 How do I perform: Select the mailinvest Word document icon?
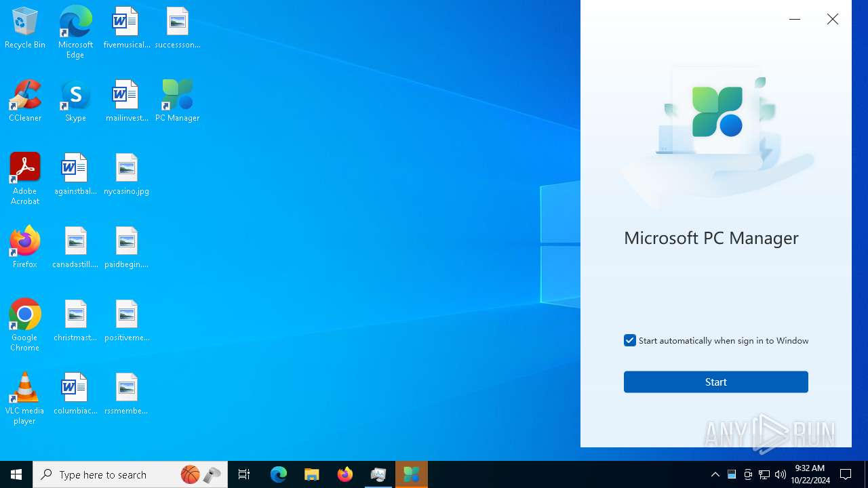click(126, 102)
